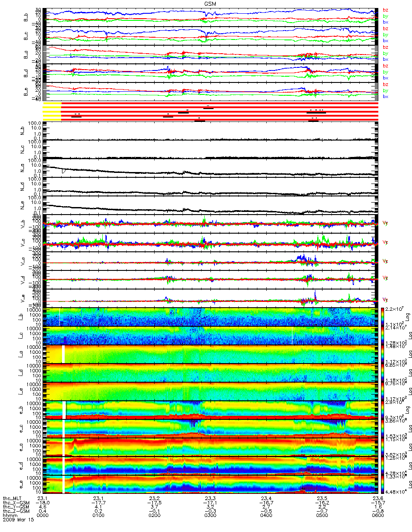The height and width of the screenshot is (532, 412).
Task: Select the V_e velocity panel label
Action: [22, 298]
